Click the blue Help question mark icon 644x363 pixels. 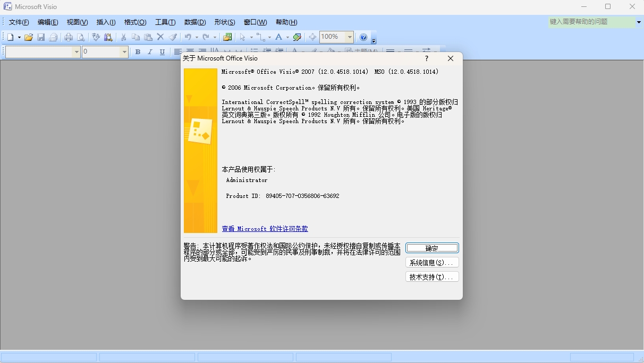click(x=363, y=37)
